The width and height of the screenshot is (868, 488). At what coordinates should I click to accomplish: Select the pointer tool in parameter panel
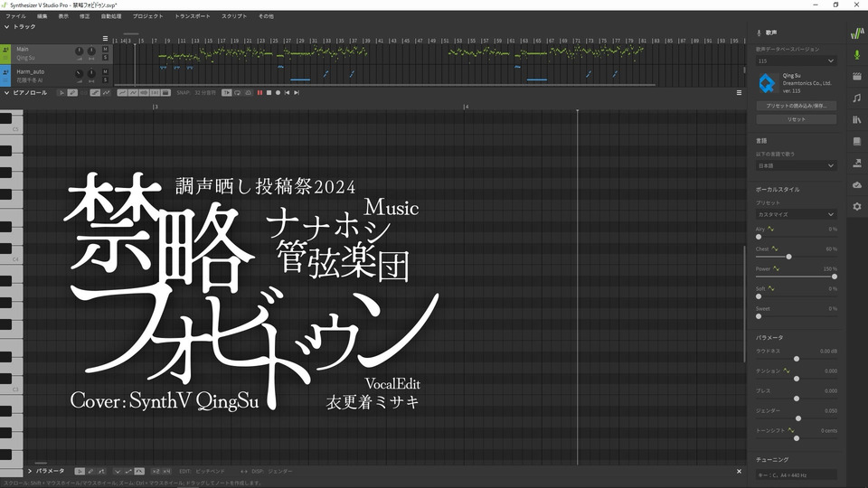click(x=80, y=472)
